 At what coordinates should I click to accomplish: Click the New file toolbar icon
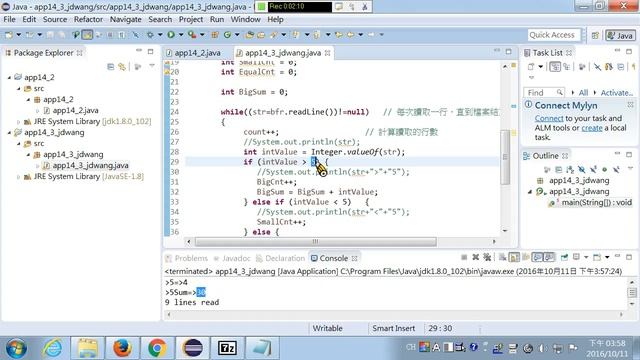coord(9,35)
